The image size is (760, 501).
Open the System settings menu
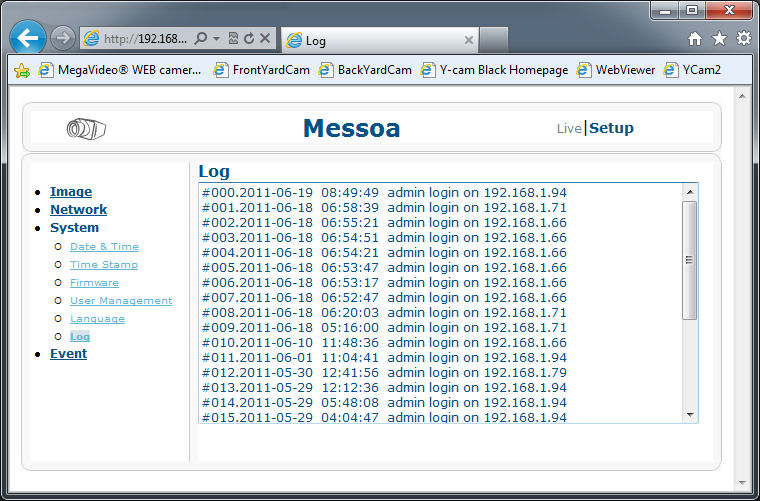pos(74,228)
